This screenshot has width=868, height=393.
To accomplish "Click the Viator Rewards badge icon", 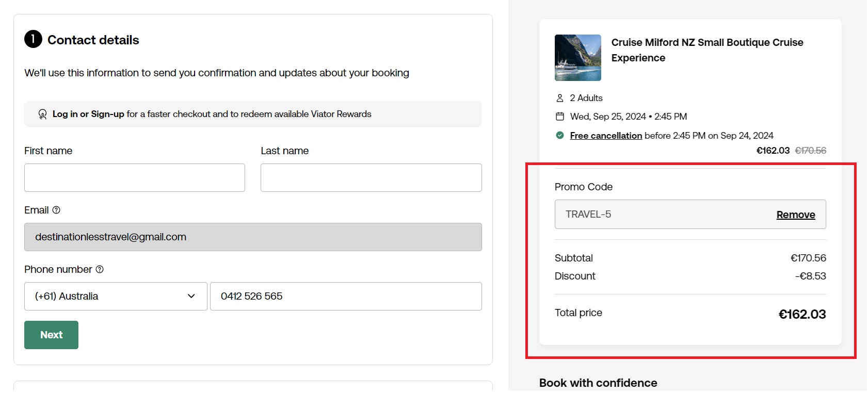I will (x=43, y=113).
